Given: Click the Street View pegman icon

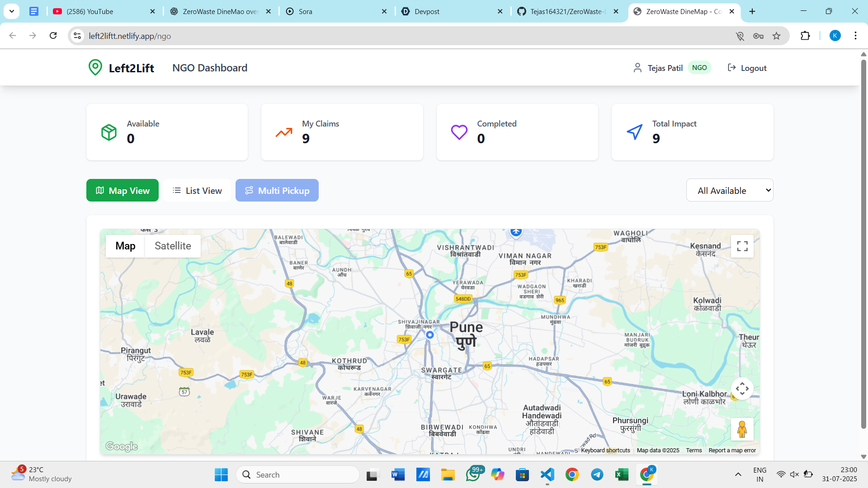Looking at the screenshot, I should pyautogui.click(x=742, y=429).
